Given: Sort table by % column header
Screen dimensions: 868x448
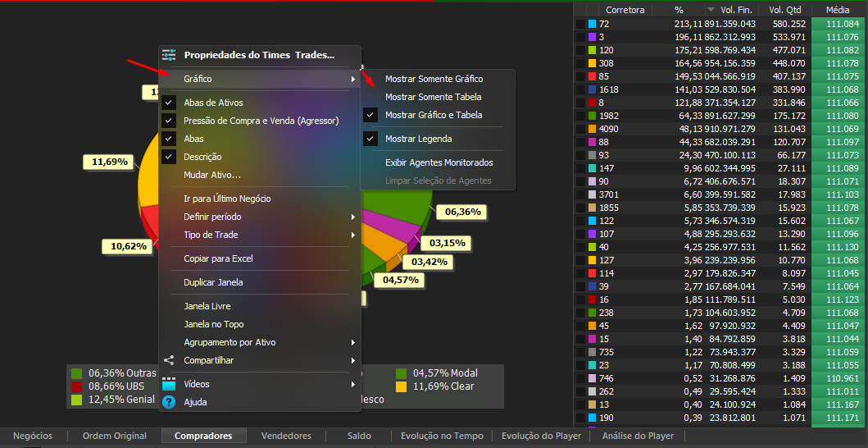Looking at the screenshot, I should [679, 10].
